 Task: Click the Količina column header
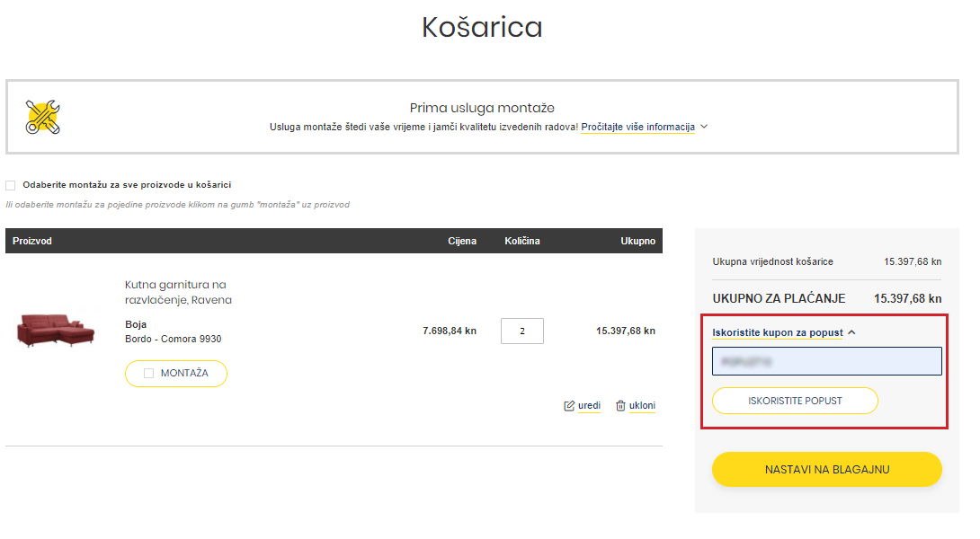coord(521,241)
